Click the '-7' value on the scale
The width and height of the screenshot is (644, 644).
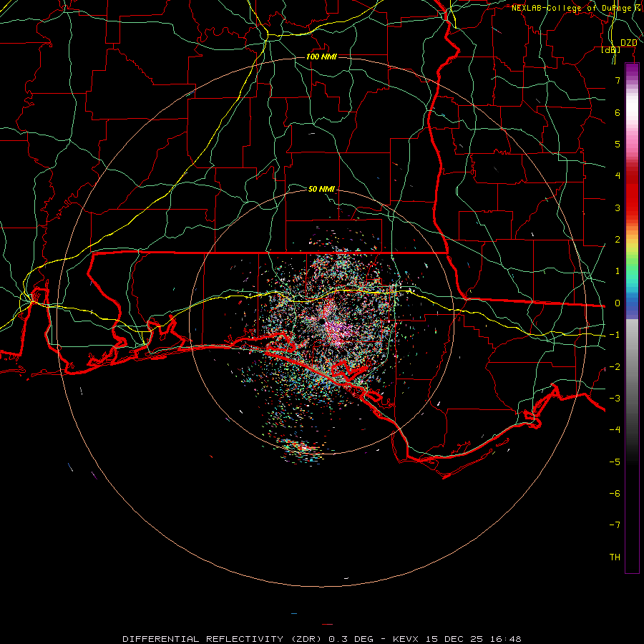(615, 525)
